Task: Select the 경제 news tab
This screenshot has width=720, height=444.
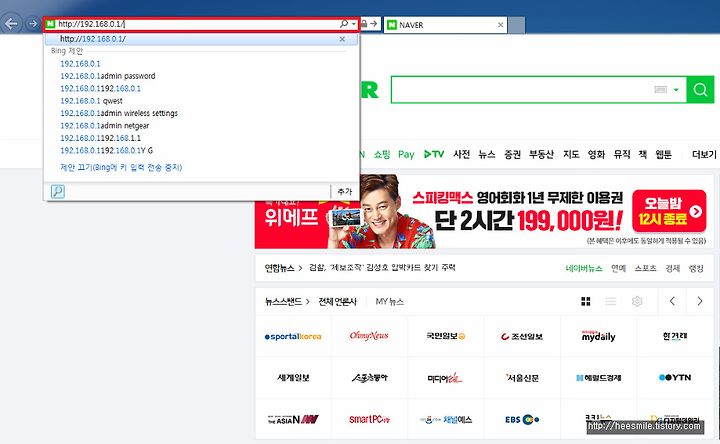Action: (673, 268)
